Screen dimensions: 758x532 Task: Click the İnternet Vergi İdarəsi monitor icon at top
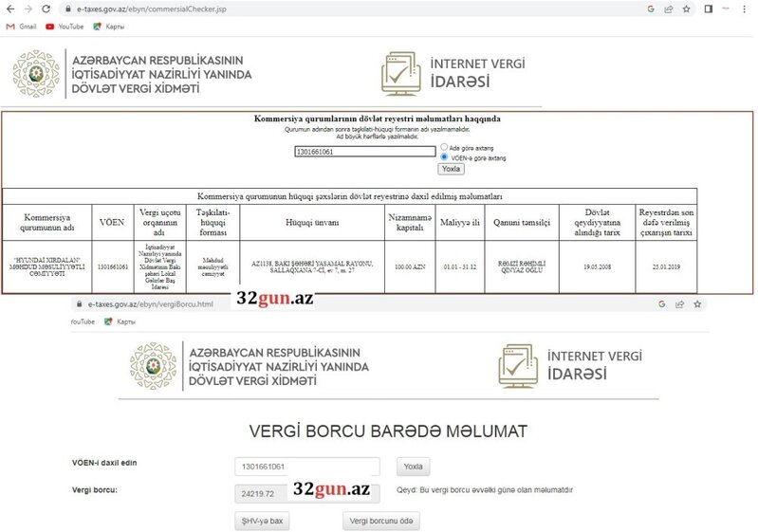tap(400, 73)
